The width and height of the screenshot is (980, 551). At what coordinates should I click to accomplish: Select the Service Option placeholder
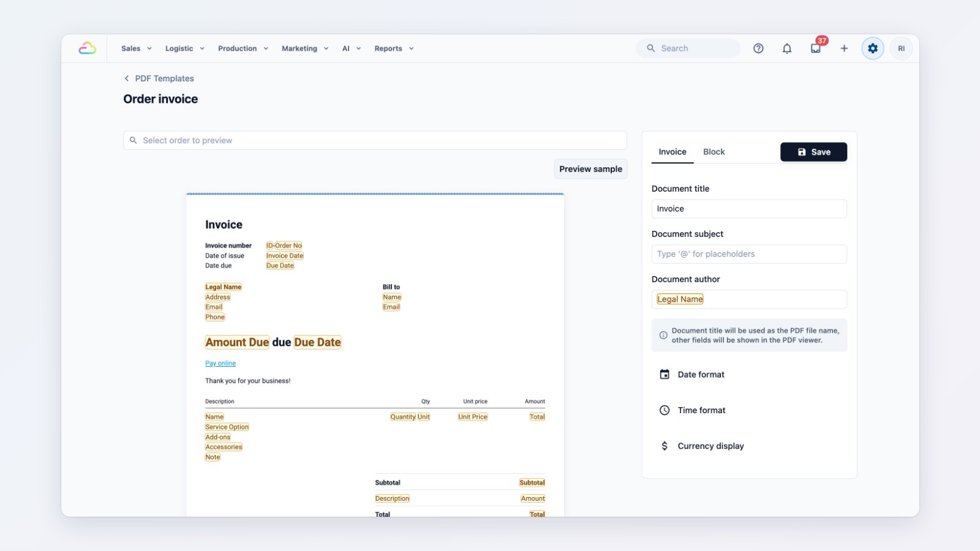[227, 427]
